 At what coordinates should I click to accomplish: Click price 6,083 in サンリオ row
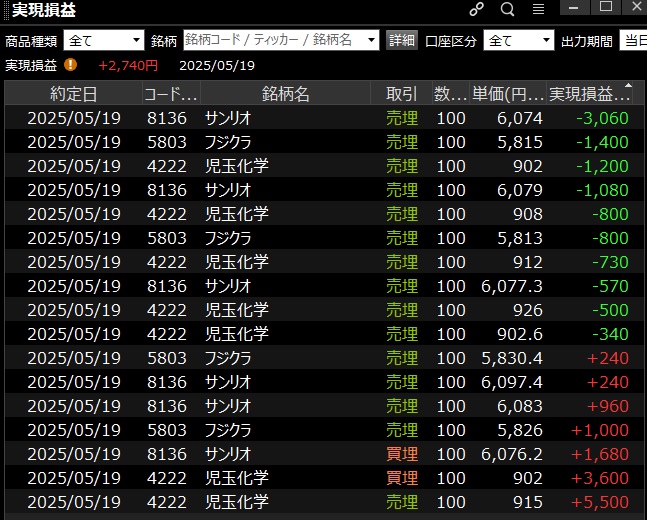tap(519, 406)
